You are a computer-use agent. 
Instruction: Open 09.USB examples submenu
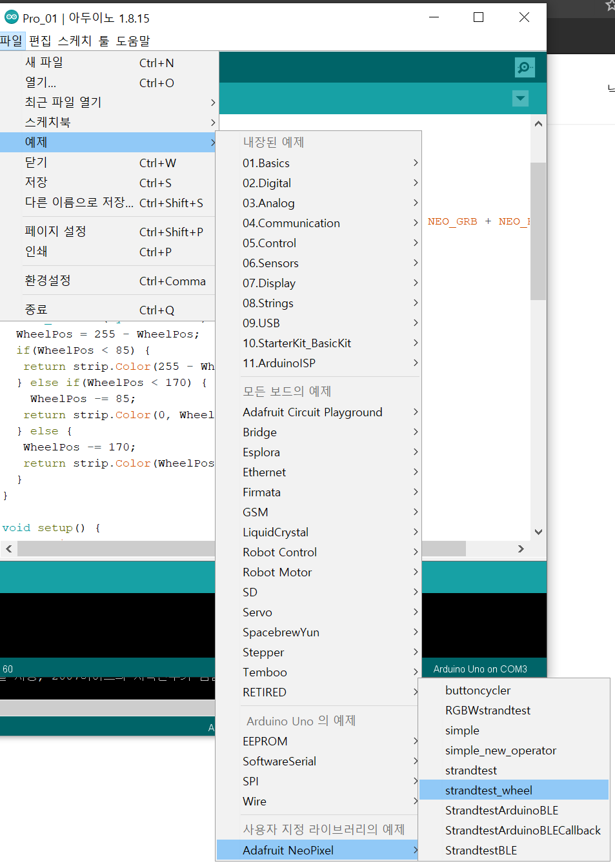coord(319,323)
